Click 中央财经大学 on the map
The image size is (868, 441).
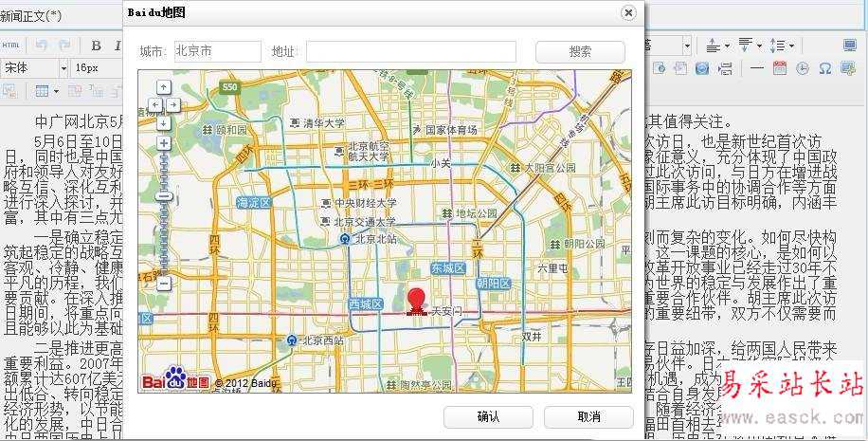[359, 203]
